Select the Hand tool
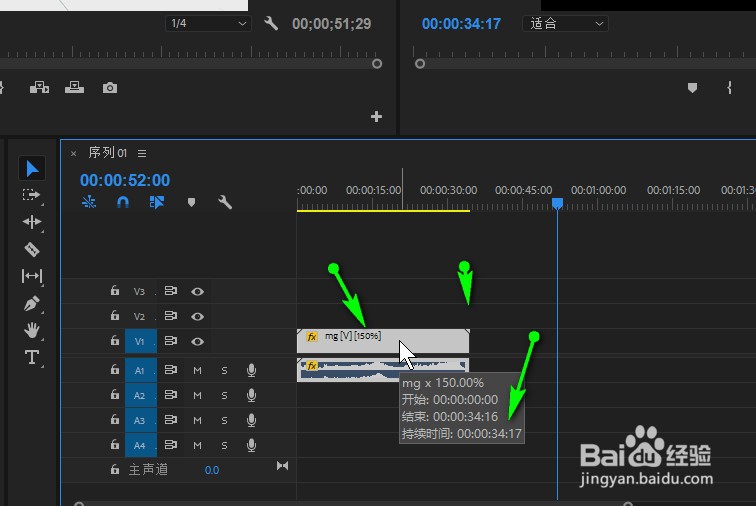This screenshot has height=506, width=756. [x=32, y=330]
